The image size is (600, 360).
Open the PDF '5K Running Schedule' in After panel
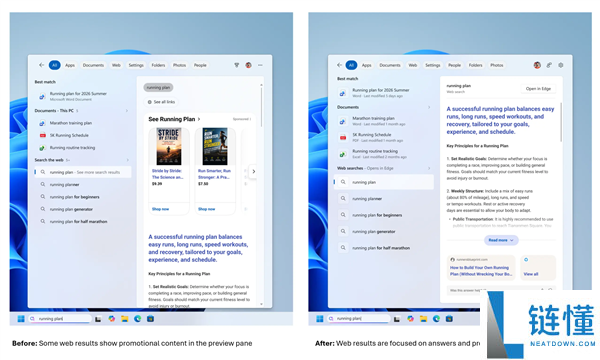coord(384,137)
